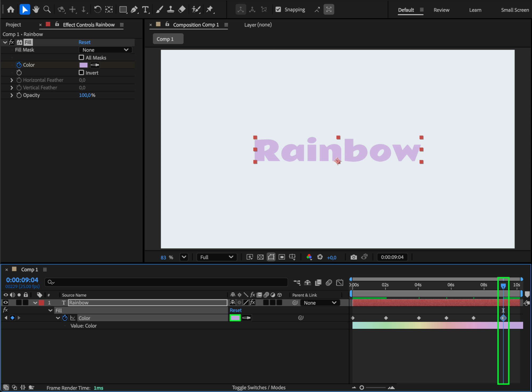The image size is (532, 392).
Task: Select the Rectangle shape tool
Action: coord(123,10)
